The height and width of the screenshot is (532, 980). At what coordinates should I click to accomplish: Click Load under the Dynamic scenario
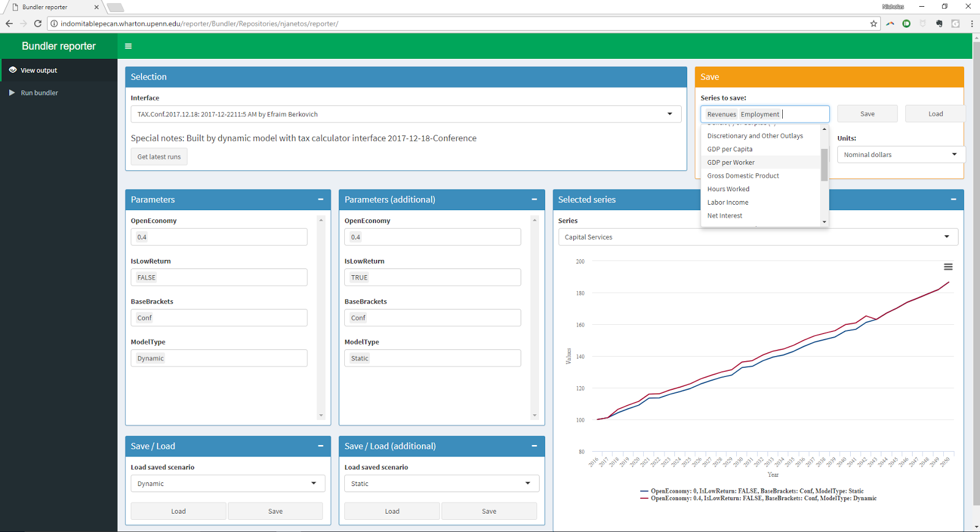click(178, 511)
